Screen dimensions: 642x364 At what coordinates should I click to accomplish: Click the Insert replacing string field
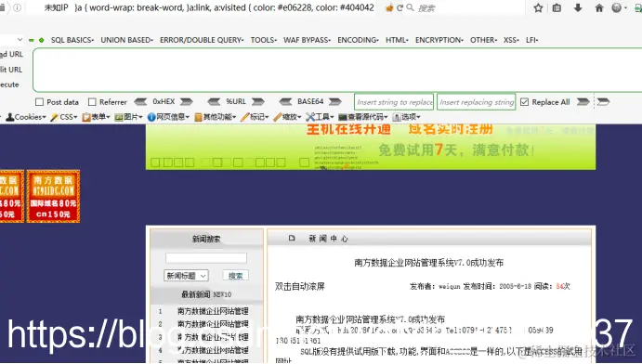click(x=477, y=102)
